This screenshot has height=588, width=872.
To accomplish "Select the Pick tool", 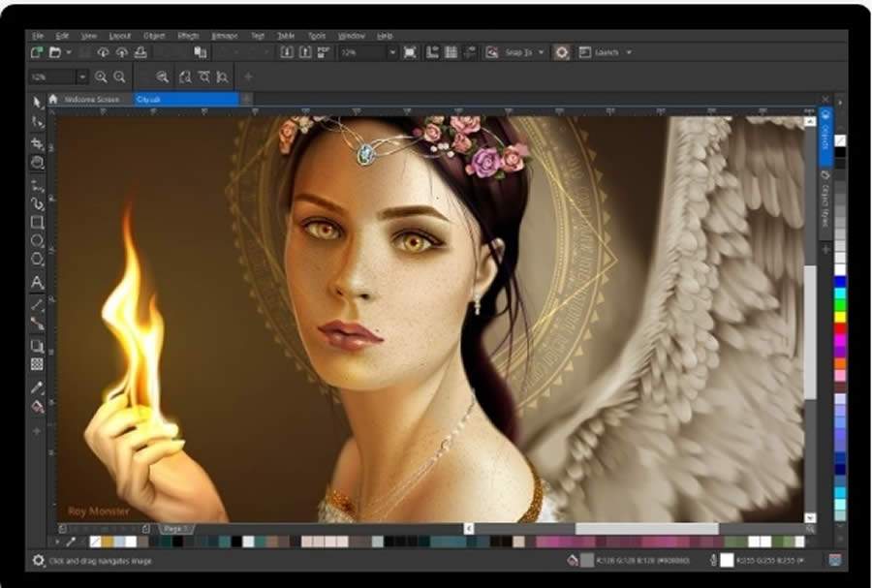I will tap(39, 102).
